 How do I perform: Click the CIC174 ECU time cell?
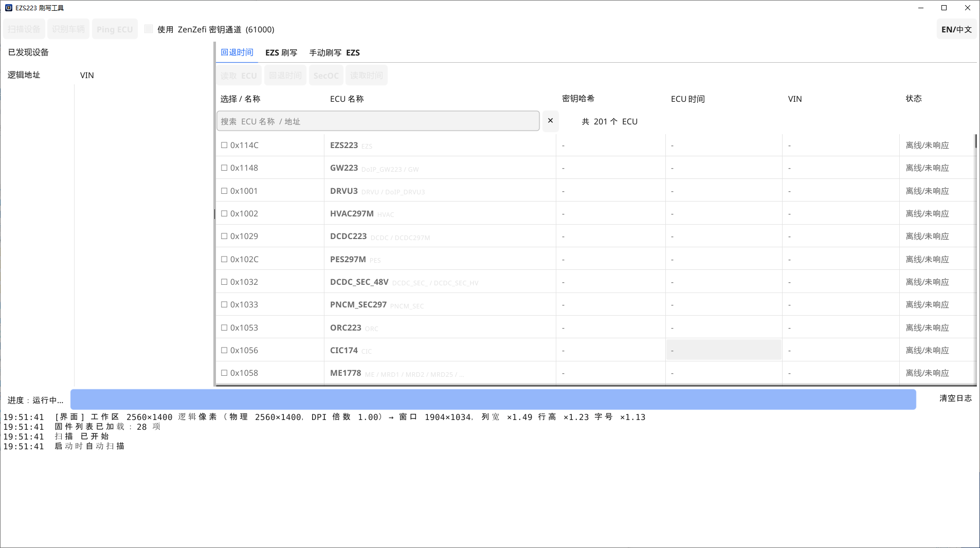point(723,350)
